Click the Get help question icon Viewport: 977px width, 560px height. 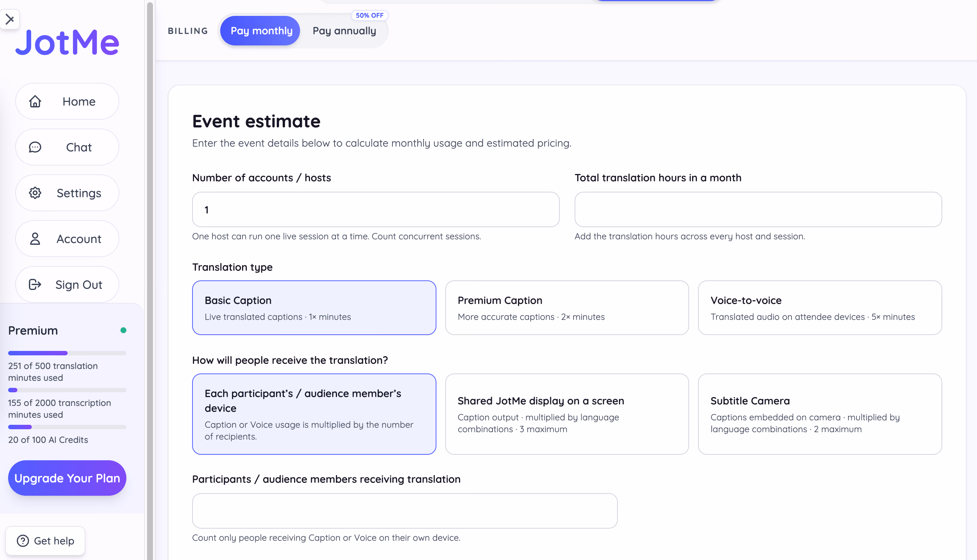pyautogui.click(x=23, y=541)
